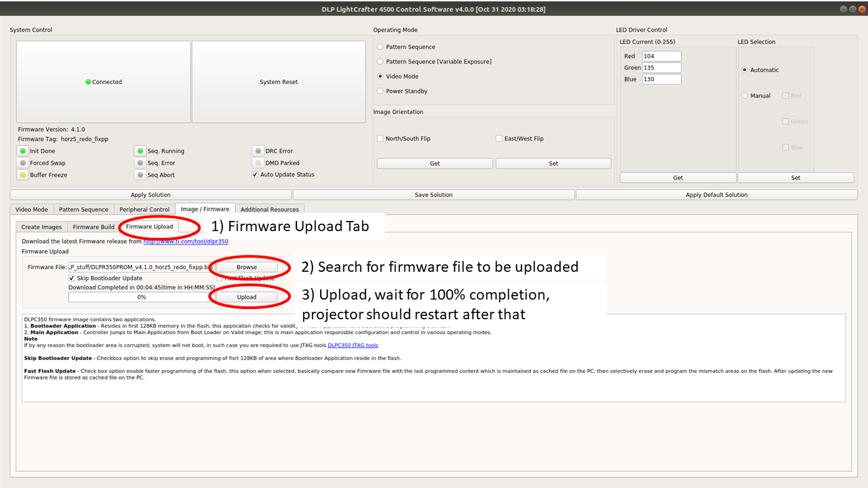The image size is (868, 488).
Task: Click the Save Solution button
Action: pyautogui.click(x=433, y=195)
